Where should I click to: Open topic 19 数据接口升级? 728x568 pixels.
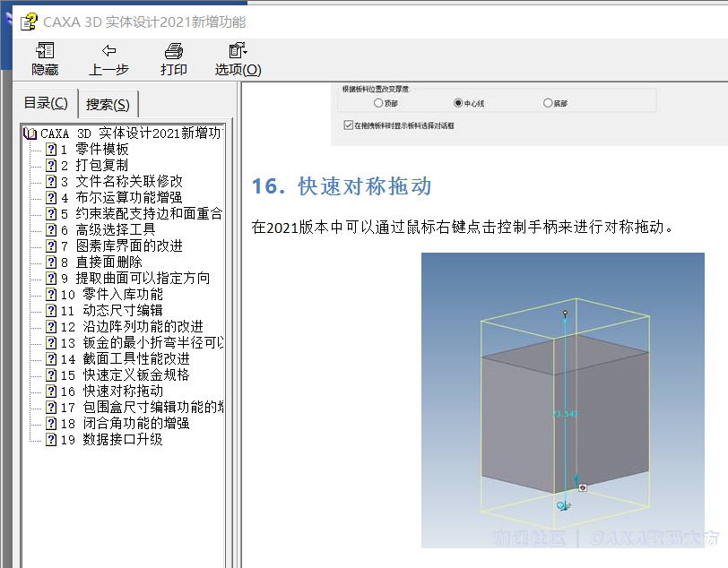112,440
